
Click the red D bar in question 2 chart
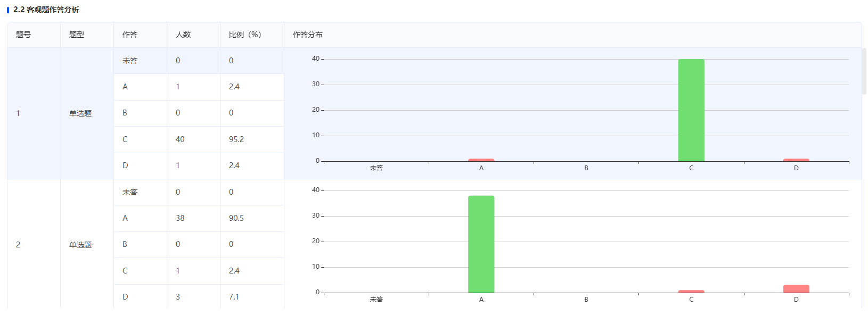tap(796, 289)
